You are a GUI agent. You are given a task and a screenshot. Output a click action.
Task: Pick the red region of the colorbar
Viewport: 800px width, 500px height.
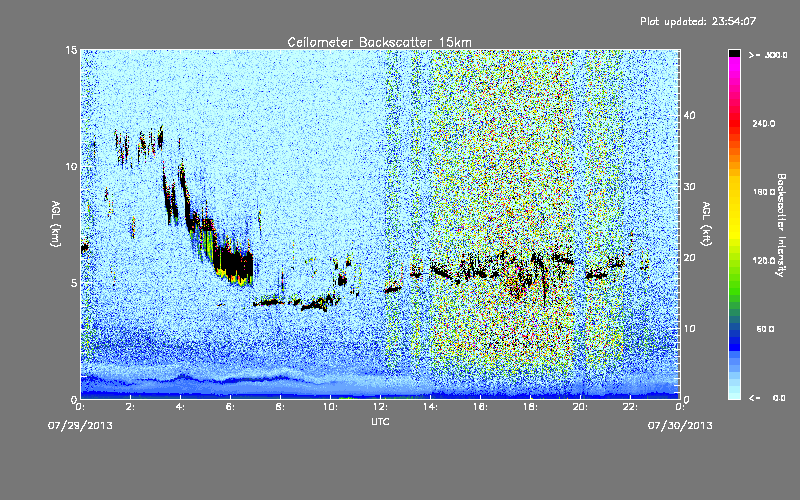(x=734, y=125)
